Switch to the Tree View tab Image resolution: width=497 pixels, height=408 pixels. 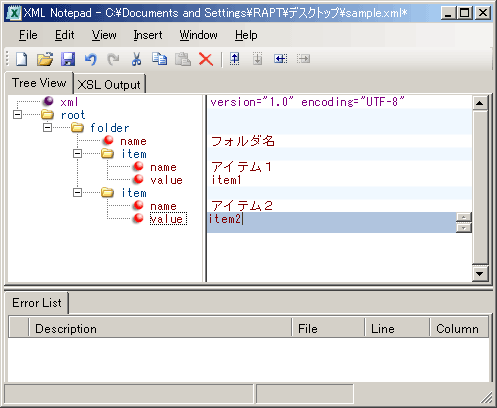39,83
